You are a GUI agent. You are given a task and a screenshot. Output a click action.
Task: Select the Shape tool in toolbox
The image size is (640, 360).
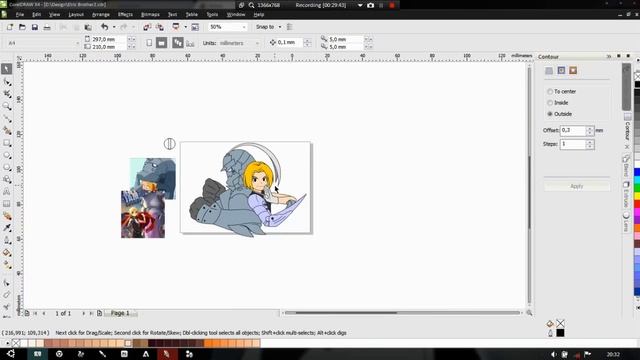coord(7,82)
